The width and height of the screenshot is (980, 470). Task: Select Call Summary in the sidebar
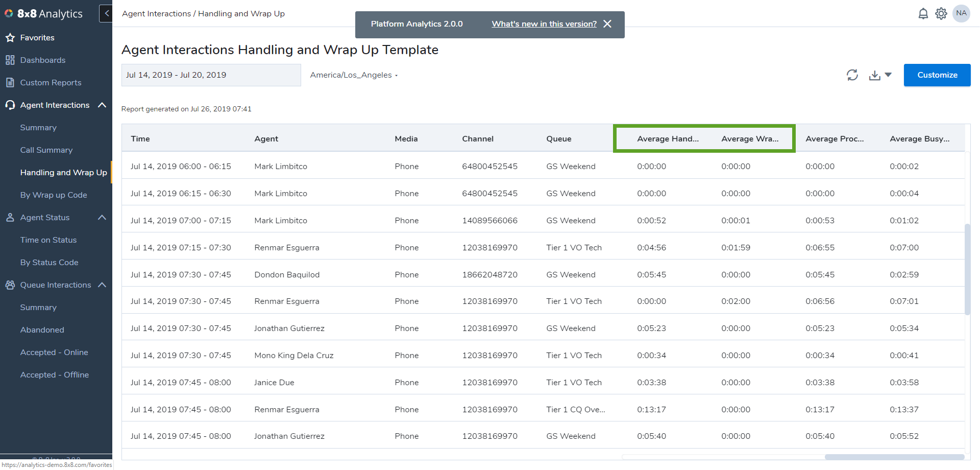click(46, 150)
